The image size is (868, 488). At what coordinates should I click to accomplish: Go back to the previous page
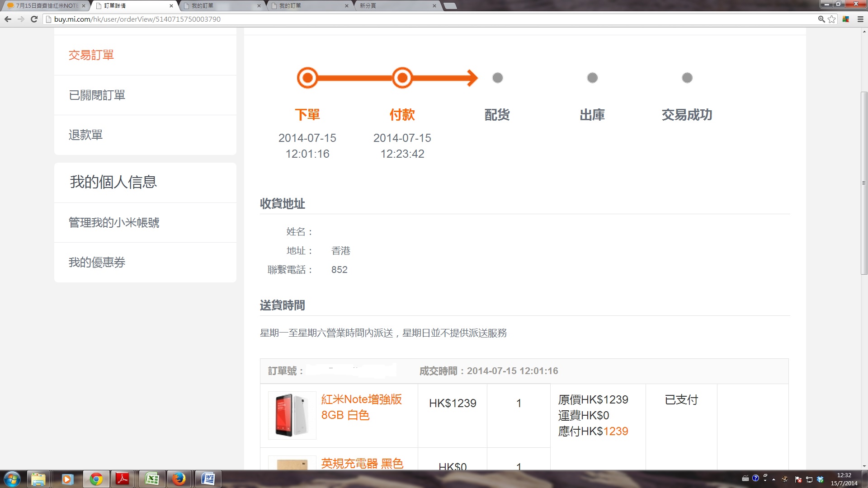(8, 19)
